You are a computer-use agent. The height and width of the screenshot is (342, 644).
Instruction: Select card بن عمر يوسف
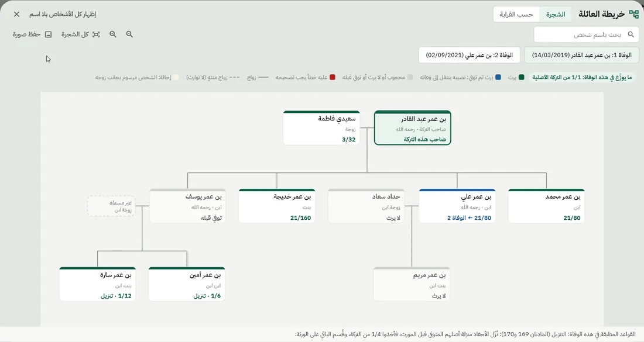(x=188, y=206)
